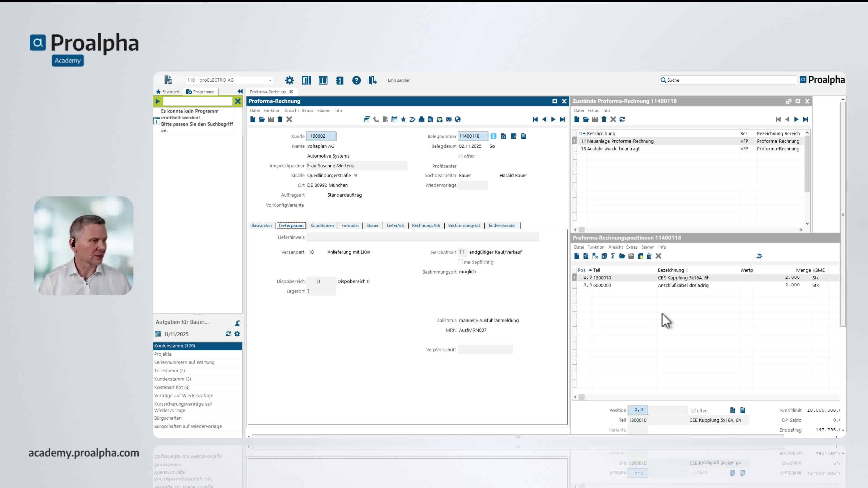Viewport: 868px width, 488px height.
Task: Open the Extras menu of Proforma-Rechnung
Action: (x=307, y=110)
